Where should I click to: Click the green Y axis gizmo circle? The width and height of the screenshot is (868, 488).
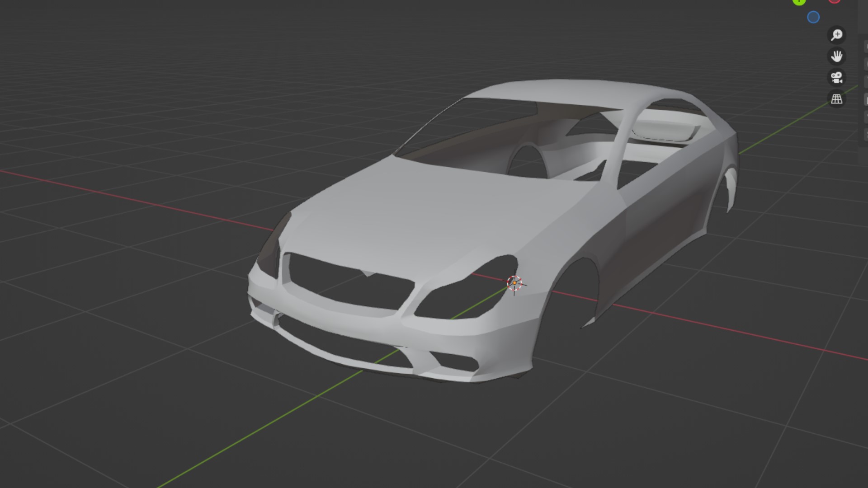[x=799, y=1]
